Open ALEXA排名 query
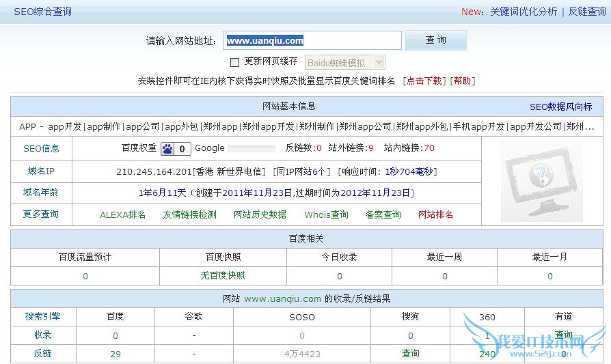Image resolution: width=611 pixels, height=364 pixels. [123, 214]
